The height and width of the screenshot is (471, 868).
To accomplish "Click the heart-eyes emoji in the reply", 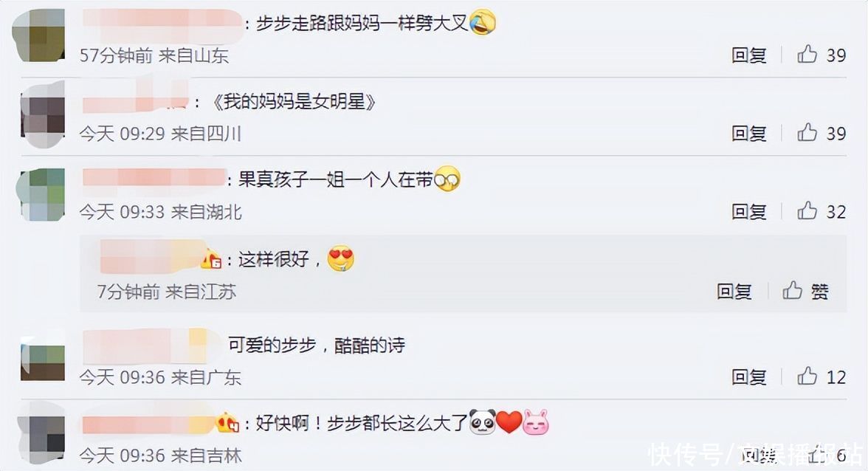I will 340,258.
